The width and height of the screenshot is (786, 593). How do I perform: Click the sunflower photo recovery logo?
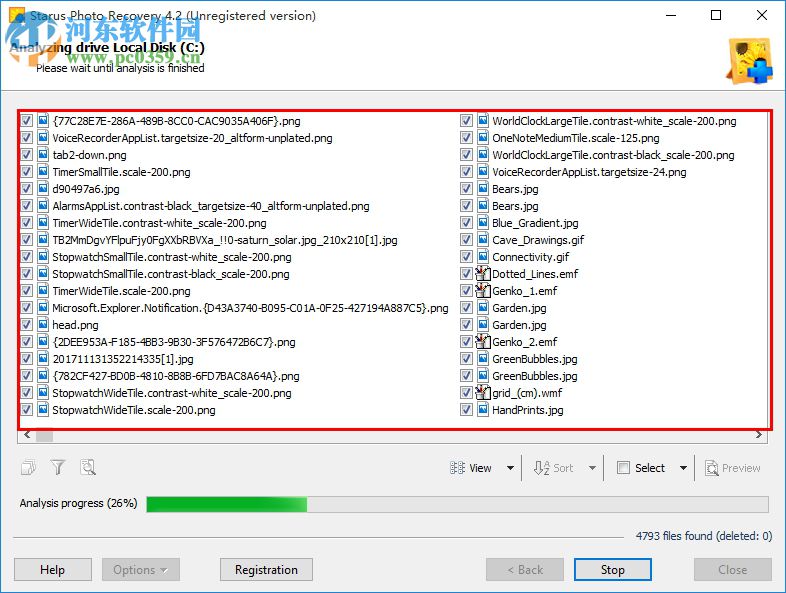tap(749, 61)
